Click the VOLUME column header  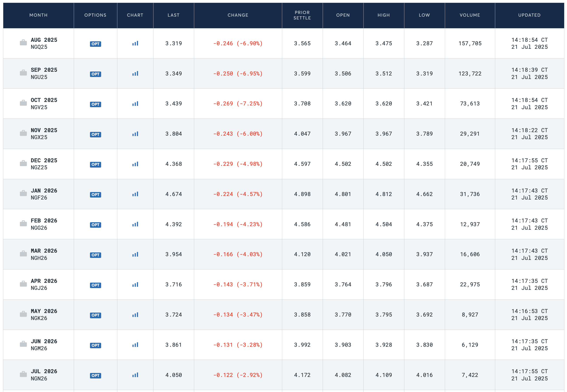[x=470, y=15]
